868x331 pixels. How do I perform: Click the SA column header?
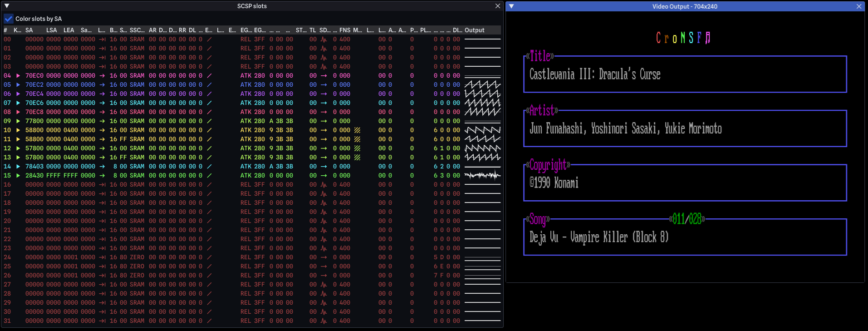(x=29, y=30)
